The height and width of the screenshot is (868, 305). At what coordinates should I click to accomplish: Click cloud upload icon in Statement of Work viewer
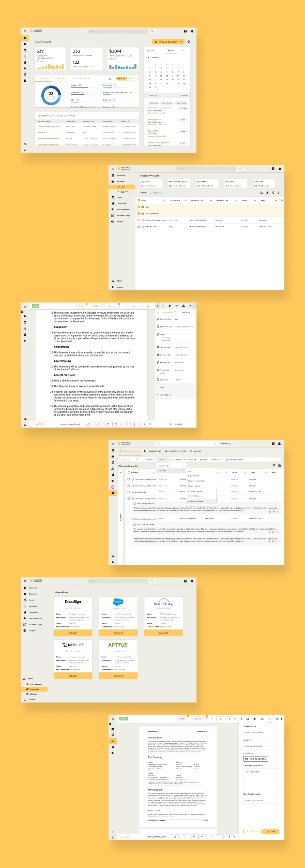click(175, 836)
